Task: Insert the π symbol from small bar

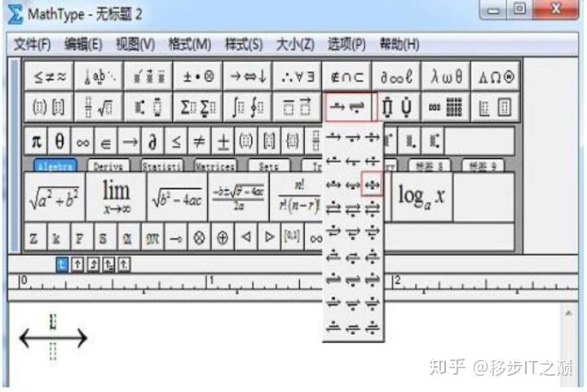Action: pyautogui.click(x=37, y=141)
